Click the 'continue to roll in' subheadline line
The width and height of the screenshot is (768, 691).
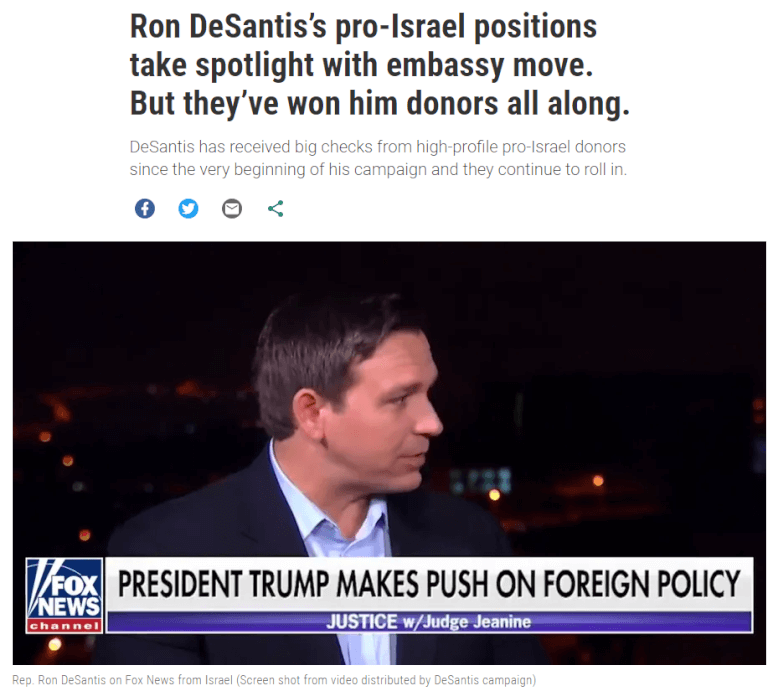(378, 169)
